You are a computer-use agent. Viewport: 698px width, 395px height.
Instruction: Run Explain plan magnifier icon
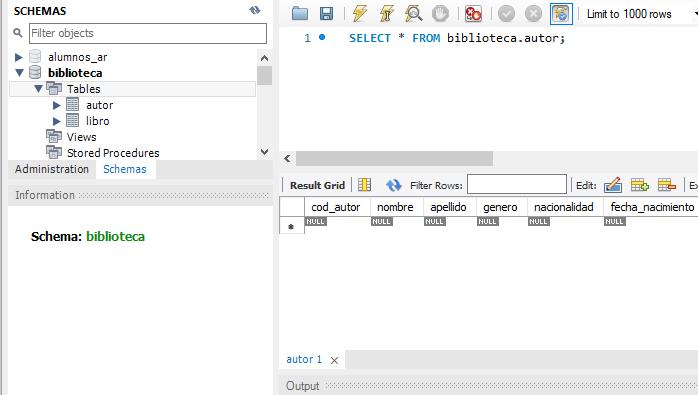click(413, 14)
